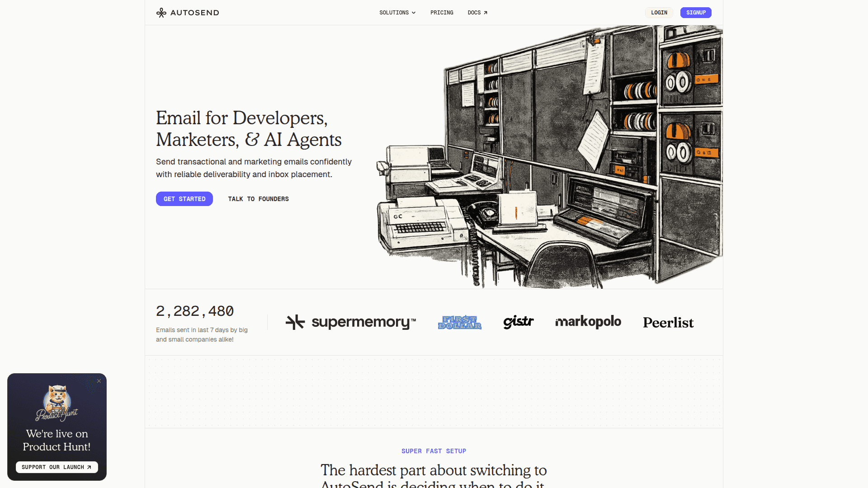Click the retro computer room illustration
This screenshot has width=868, height=488.
click(549, 157)
